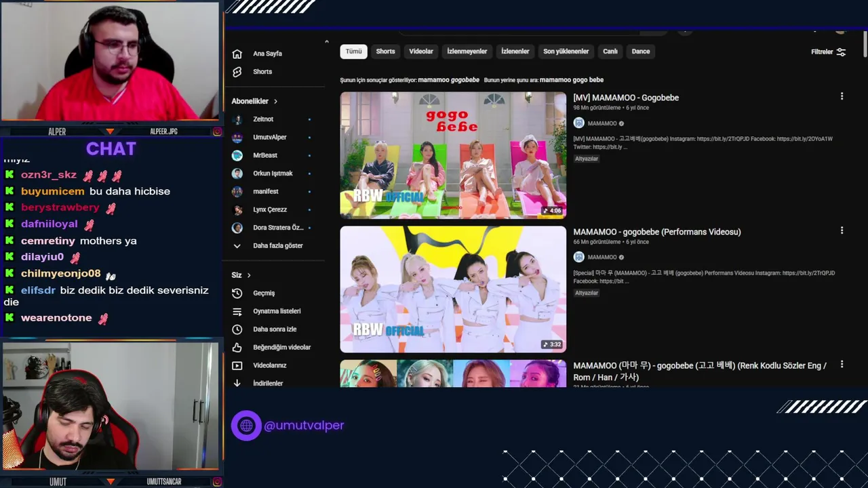
Task: Click chat username wearenotone
Action: [x=56, y=318]
